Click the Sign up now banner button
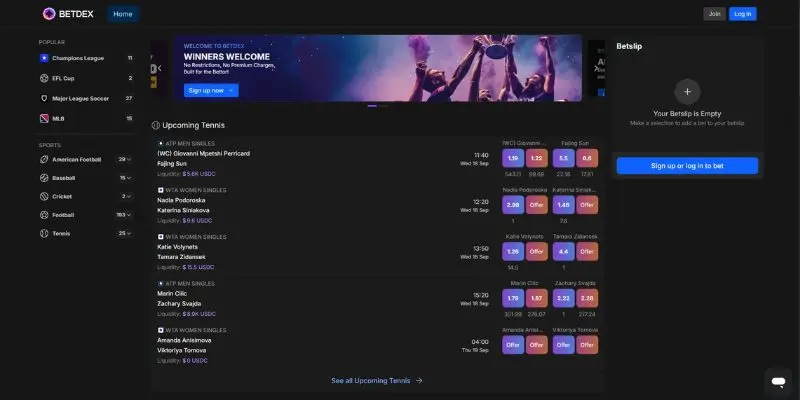800x400 pixels. 211,90
